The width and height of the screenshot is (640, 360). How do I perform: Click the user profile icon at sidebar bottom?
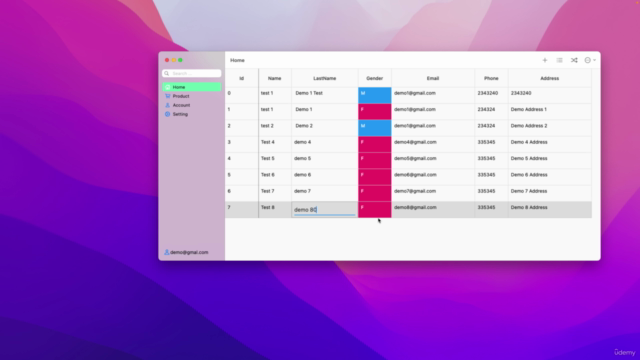pos(167,252)
